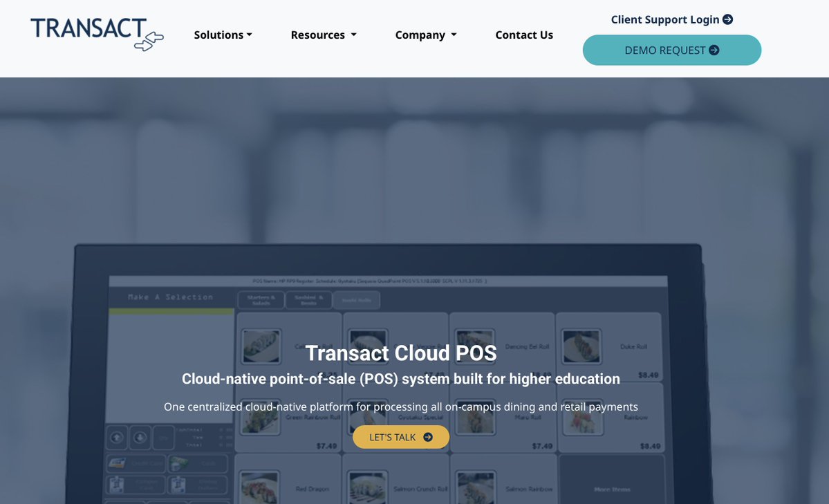Image resolution: width=829 pixels, height=504 pixels.
Task: Click the Transact Cloud POS heading
Action: point(401,353)
